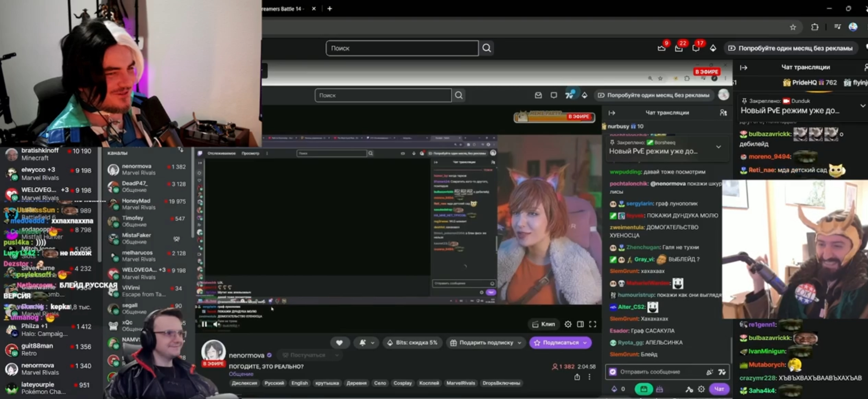Send message with the Чат button
868x399 pixels.
[719, 389]
